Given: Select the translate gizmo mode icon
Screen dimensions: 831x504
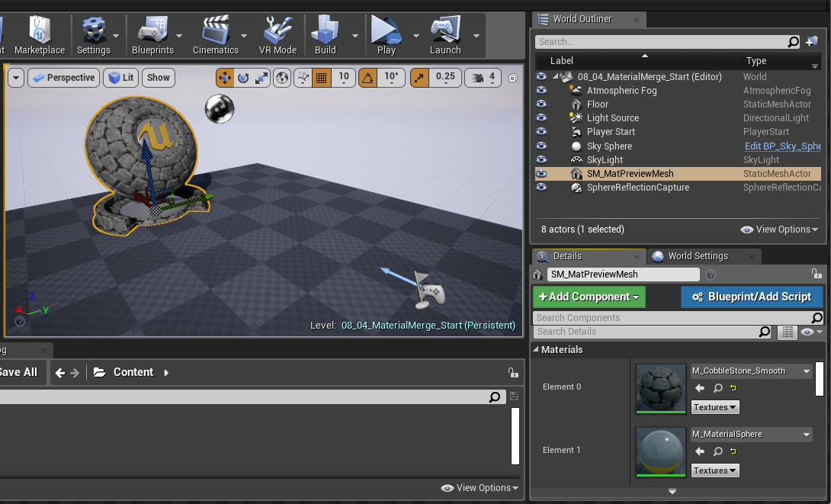Looking at the screenshot, I should coord(225,78).
